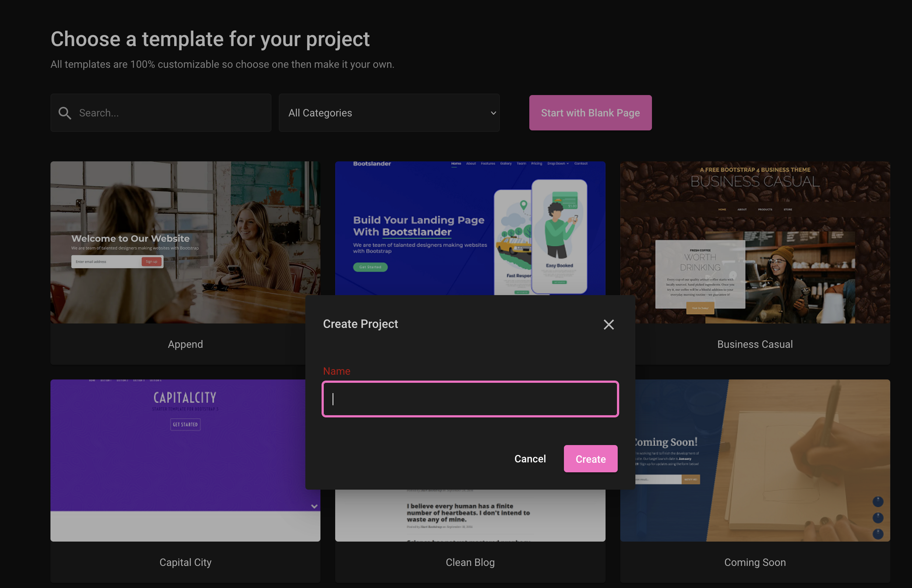Click the chevron arrow in Capital City preview
Viewport: 912px width, 588px height.
click(314, 507)
